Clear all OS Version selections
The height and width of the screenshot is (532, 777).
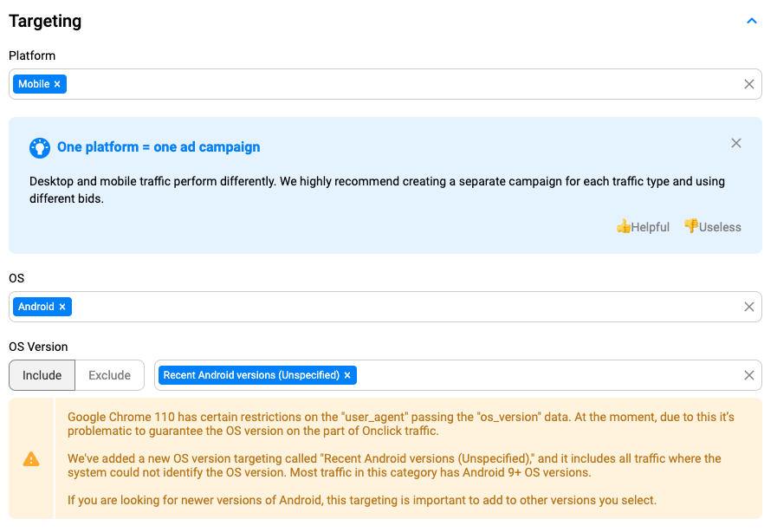[749, 375]
